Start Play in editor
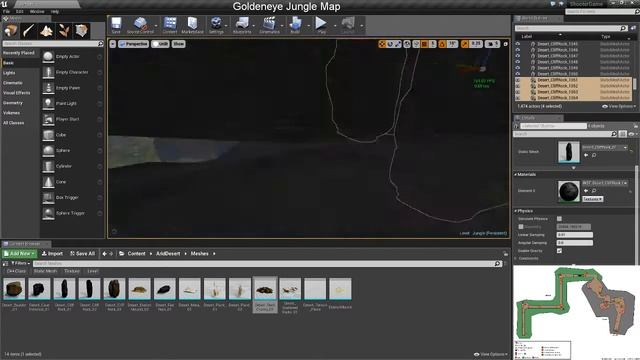Image resolution: width=640 pixels, height=360 pixels. click(321, 25)
